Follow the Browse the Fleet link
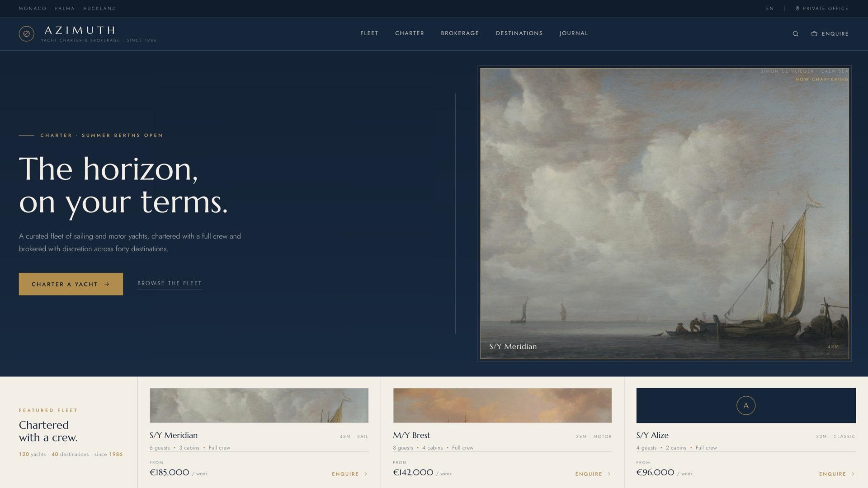This screenshot has width=868, height=488. coord(170,283)
